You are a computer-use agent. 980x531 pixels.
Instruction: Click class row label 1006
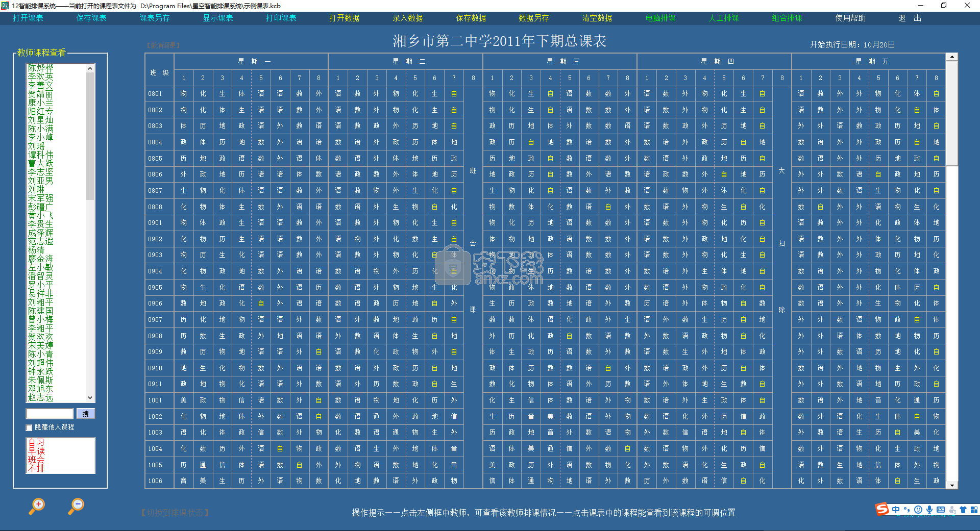coord(155,481)
